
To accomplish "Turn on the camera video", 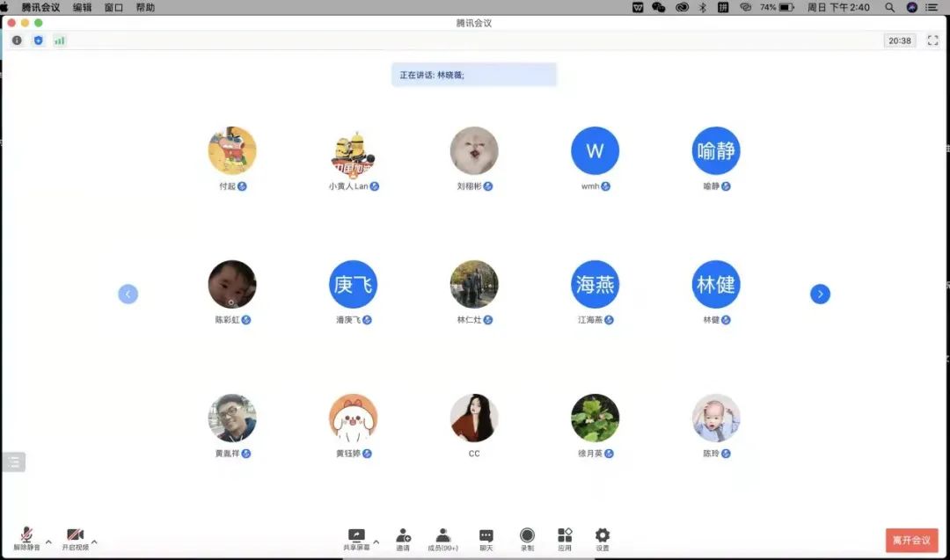I will click(75, 538).
